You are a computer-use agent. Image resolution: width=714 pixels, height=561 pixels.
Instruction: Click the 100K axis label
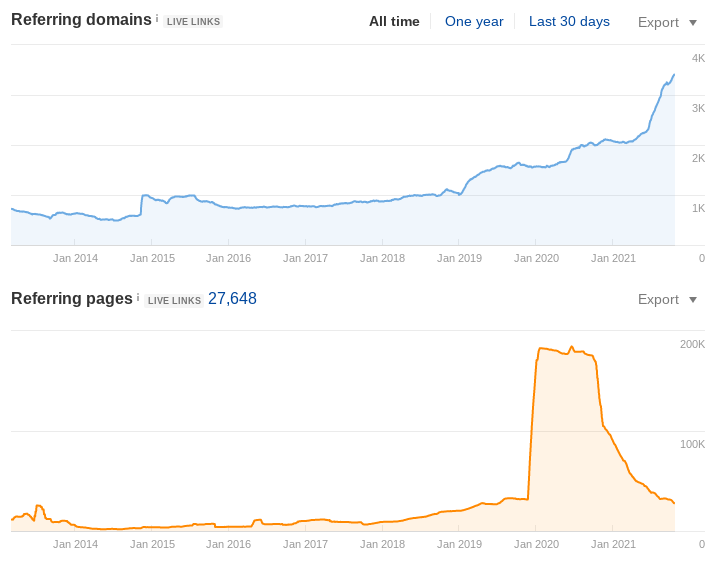692,444
